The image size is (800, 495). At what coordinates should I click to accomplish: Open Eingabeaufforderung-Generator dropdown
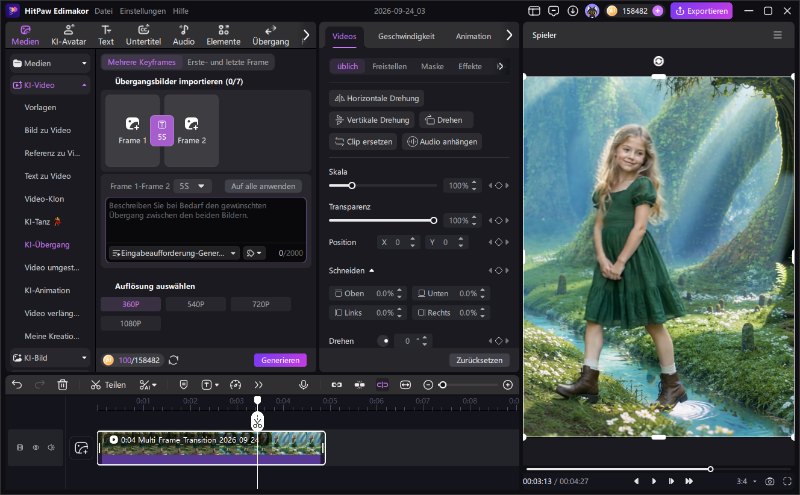[174, 253]
